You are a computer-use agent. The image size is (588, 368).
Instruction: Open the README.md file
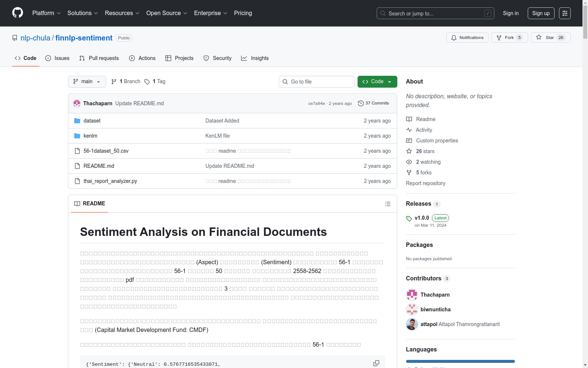tap(99, 166)
